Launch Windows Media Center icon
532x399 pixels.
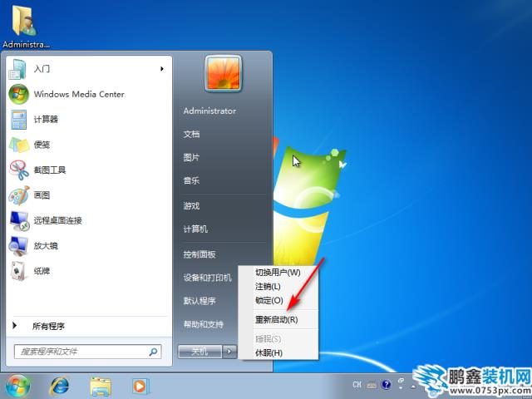[x=18, y=94]
